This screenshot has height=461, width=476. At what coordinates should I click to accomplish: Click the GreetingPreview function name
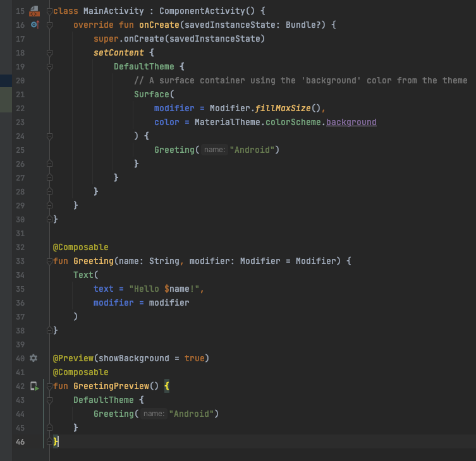click(x=111, y=386)
